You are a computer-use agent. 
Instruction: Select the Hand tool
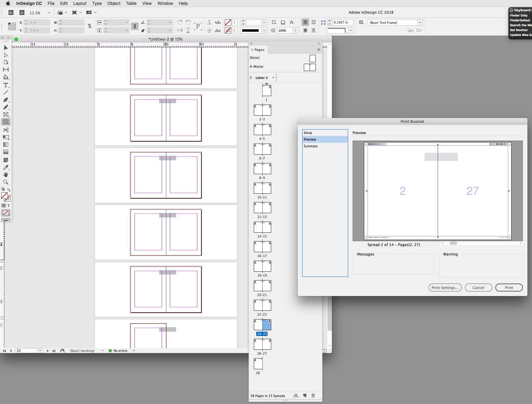(x=6, y=175)
